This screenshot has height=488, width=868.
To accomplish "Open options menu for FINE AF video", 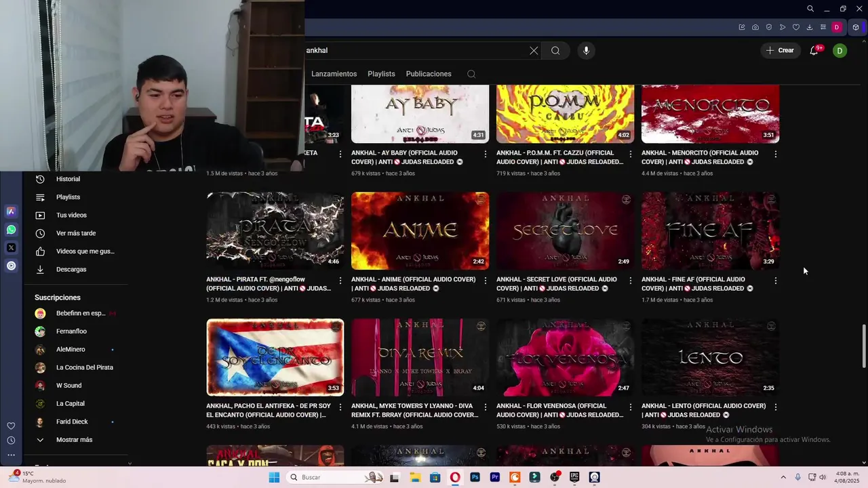I will pyautogui.click(x=776, y=281).
